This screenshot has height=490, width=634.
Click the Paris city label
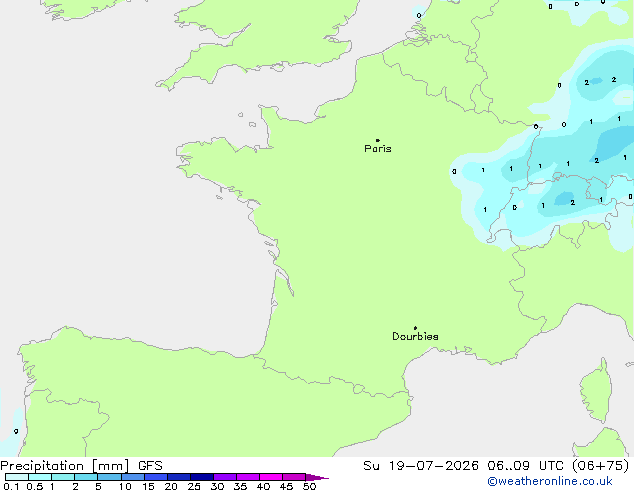tap(378, 148)
